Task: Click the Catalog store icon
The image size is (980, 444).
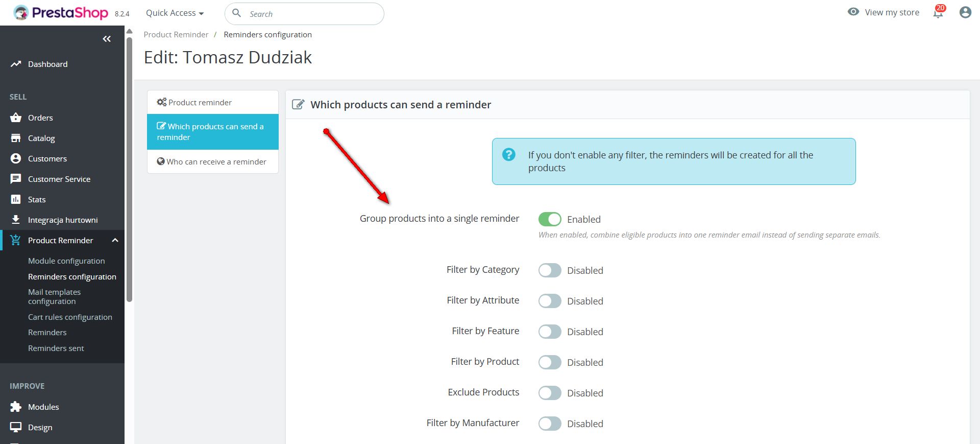Action: (x=16, y=138)
